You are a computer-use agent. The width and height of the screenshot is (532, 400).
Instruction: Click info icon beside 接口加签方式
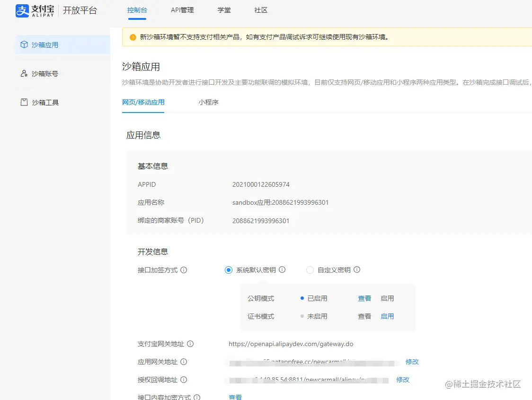[184, 270]
